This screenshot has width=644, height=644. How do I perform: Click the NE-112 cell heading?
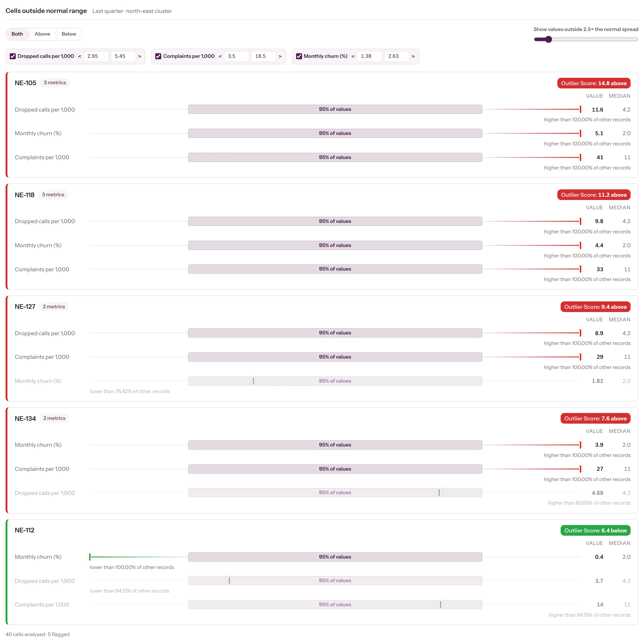coord(24,530)
